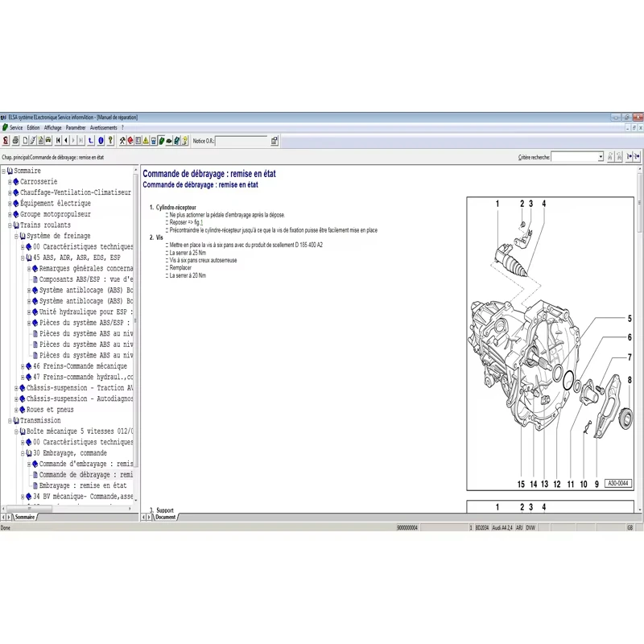Viewport: 644px width, 644px height.
Task: Click the blue 't.' toolbar icon
Action: (x=91, y=141)
